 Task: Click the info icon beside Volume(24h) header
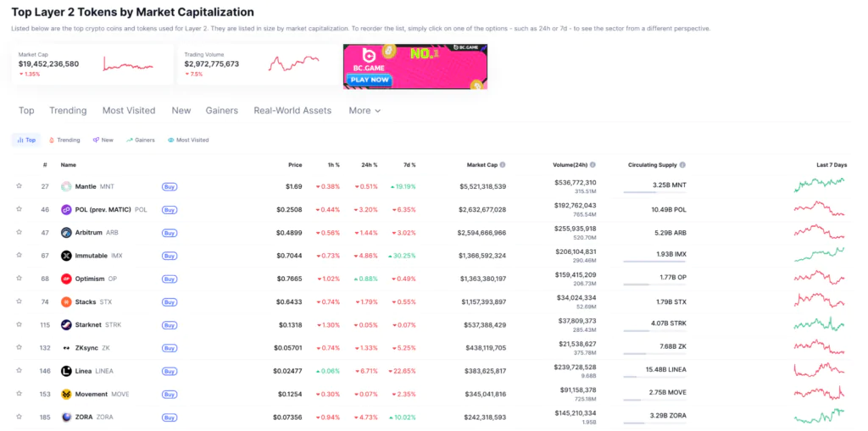coord(593,165)
